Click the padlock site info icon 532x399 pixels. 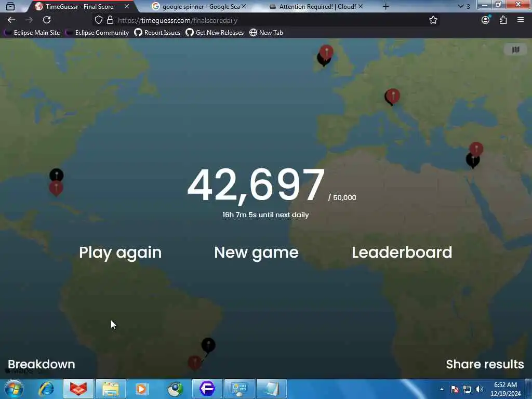tap(110, 20)
